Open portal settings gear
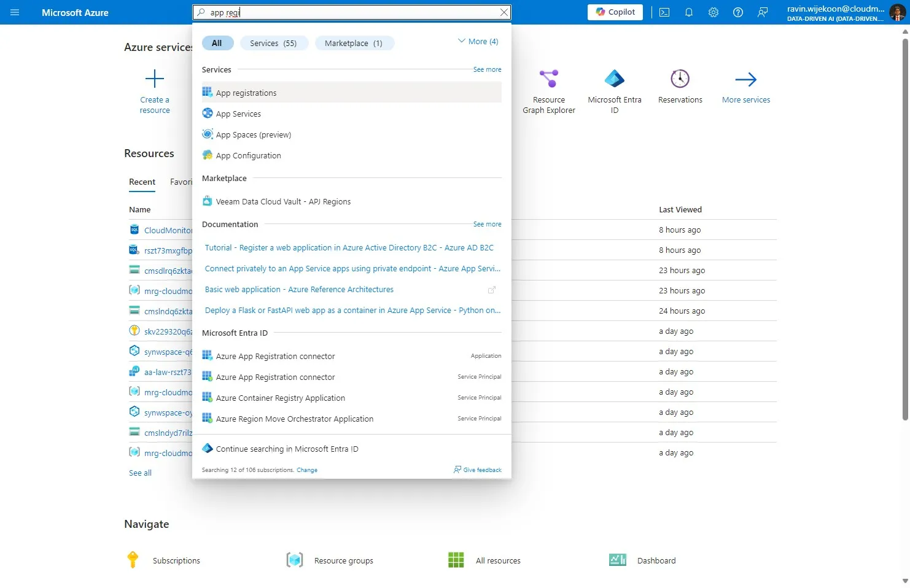910x588 pixels. pos(714,12)
